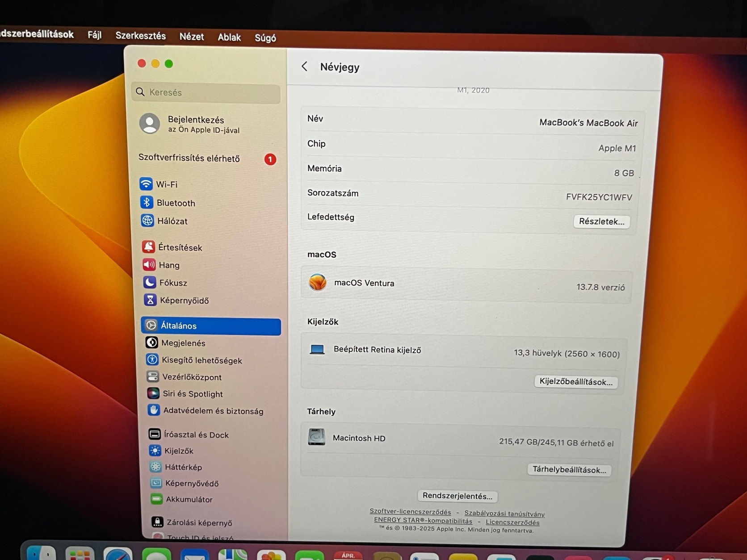Screen dimensions: 747x560
Task: Click the 215,47 GB/245,11 GB storage text
Action: (556, 443)
